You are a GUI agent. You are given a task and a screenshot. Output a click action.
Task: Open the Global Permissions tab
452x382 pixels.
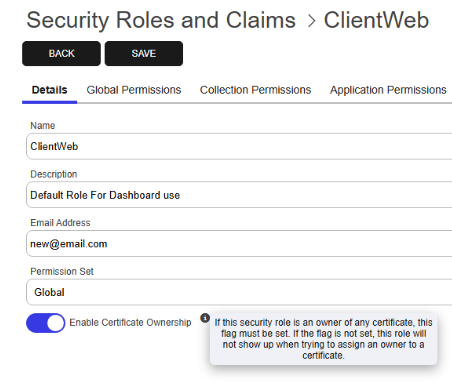[134, 90]
